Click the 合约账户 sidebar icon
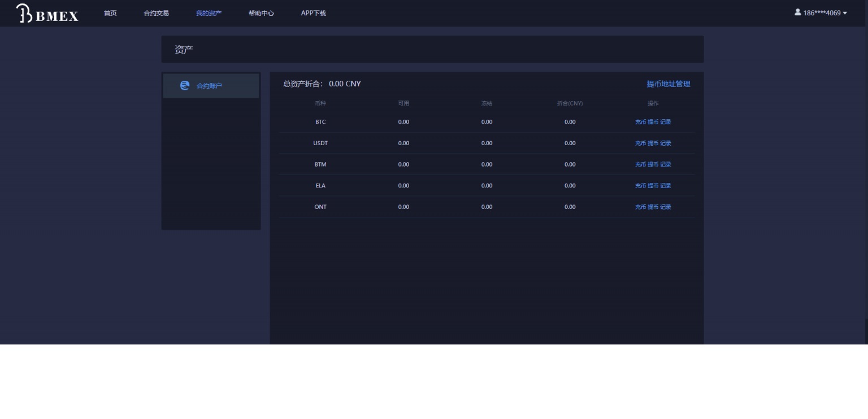This screenshot has width=868, height=419. coord(185,86)
